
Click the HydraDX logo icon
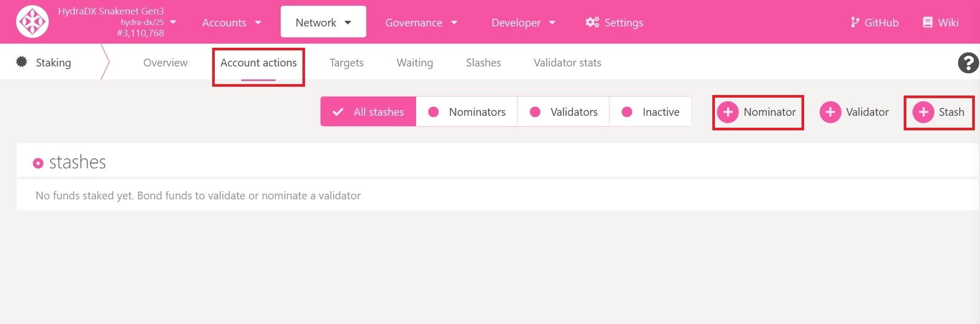[x=32, y=22]
